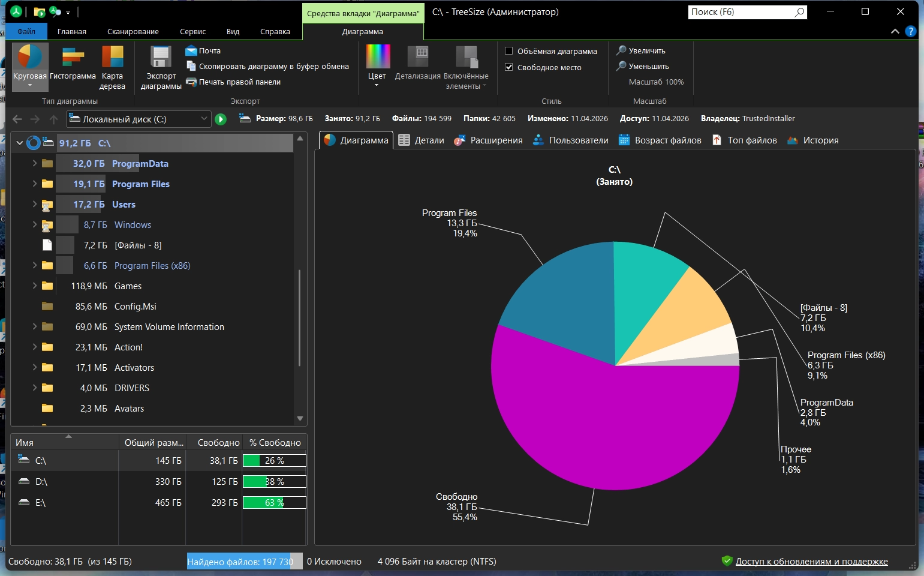Expand the Users folder node
The height and width of the screenshot is (576, 924).
click(x=34, y=204)
